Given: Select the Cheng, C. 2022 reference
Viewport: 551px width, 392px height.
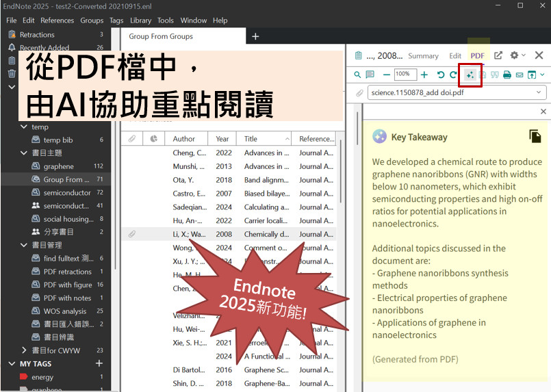Looking at the screenshot, I should 229,153.
